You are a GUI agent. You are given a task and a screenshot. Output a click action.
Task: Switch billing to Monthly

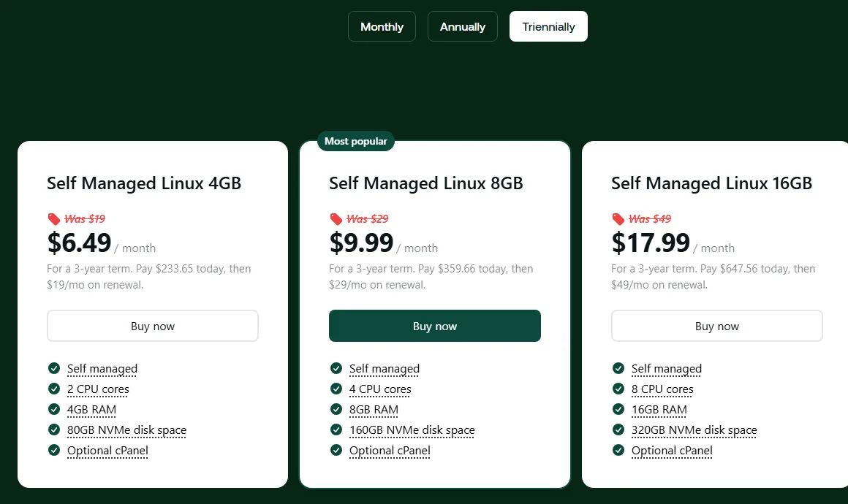[382, 26]
